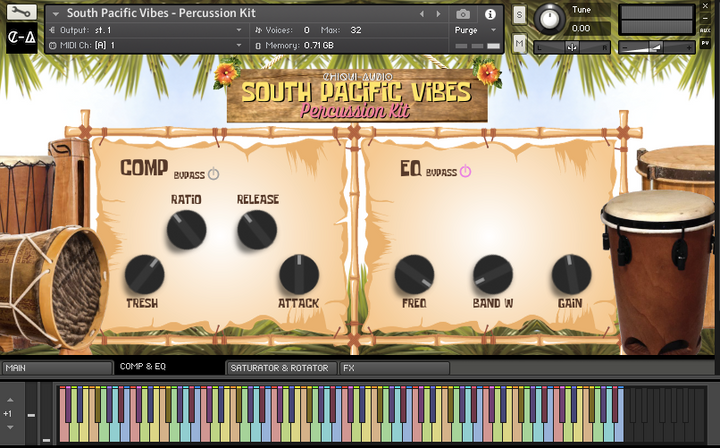The height and width of the screenshot is (448, 720).
Task: Click the Tune value 0.00 field
Action: [589, 28]
